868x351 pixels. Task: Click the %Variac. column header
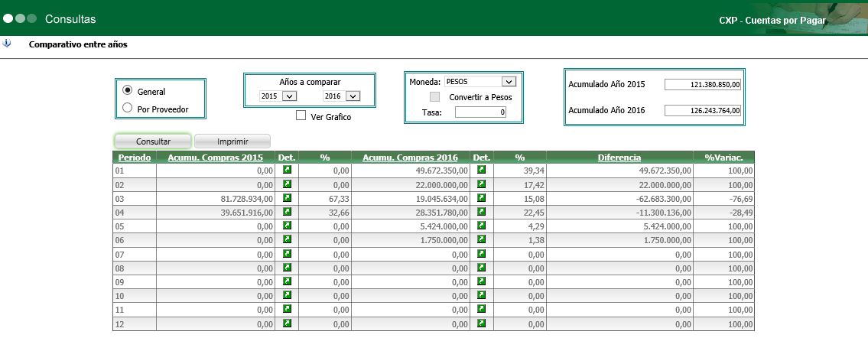(x=723, y=158)
